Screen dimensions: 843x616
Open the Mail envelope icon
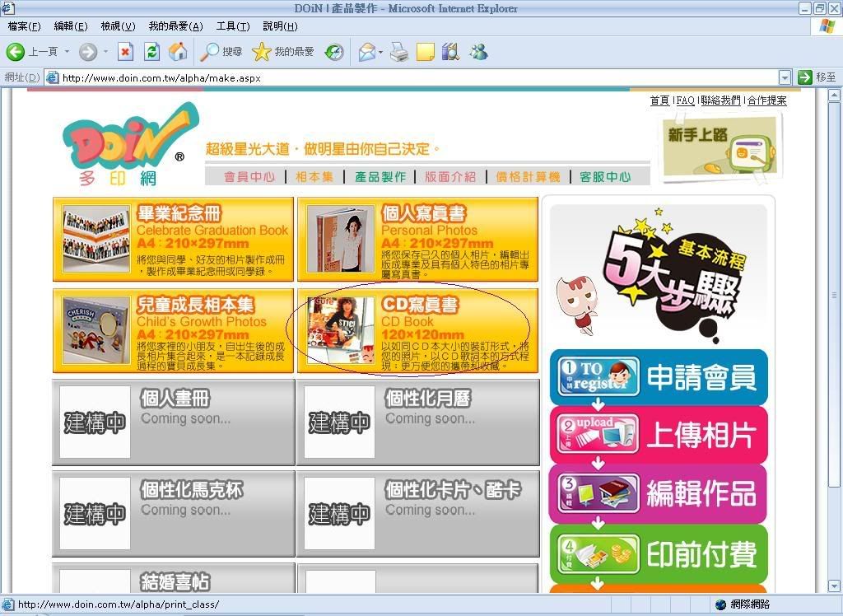[x=366, y=52]
